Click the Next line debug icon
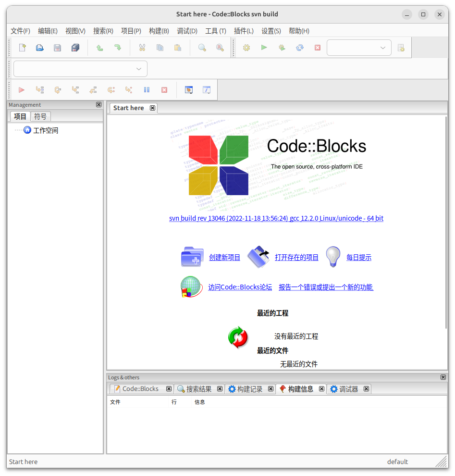Screen dimensions: 455x476 [x=58, y=90]
